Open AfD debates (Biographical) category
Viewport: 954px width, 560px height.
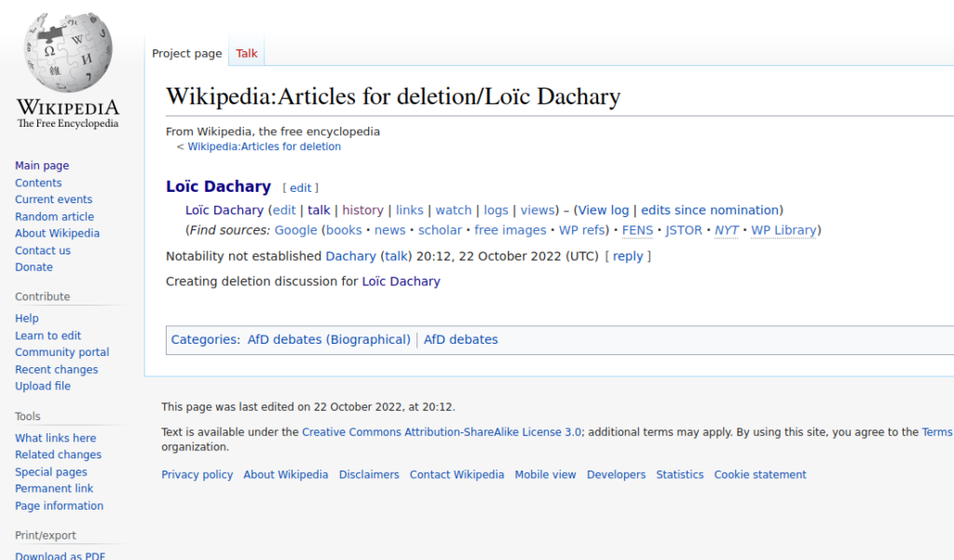(329, 340)
